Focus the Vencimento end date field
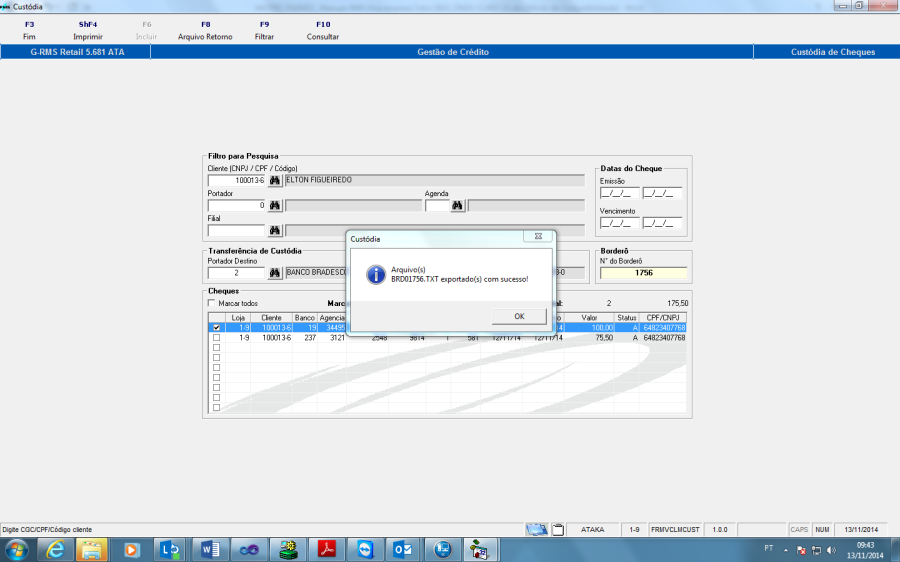 (x=662, y=223)
